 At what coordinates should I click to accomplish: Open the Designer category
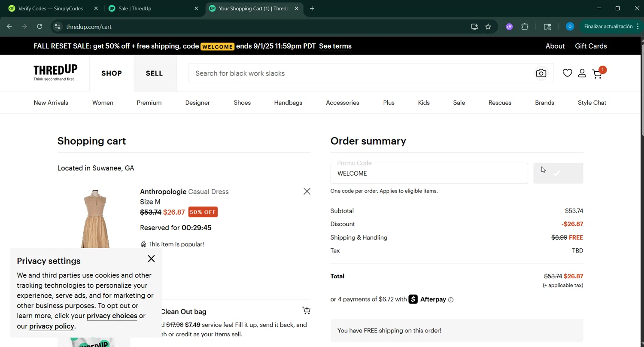pyautogui.click(x=197, y=103)
